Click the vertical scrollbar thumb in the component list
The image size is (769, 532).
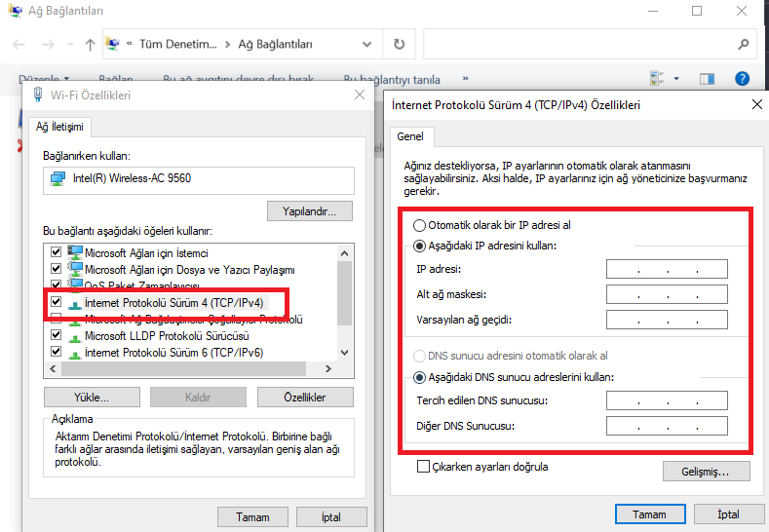[x=344, y=293]
